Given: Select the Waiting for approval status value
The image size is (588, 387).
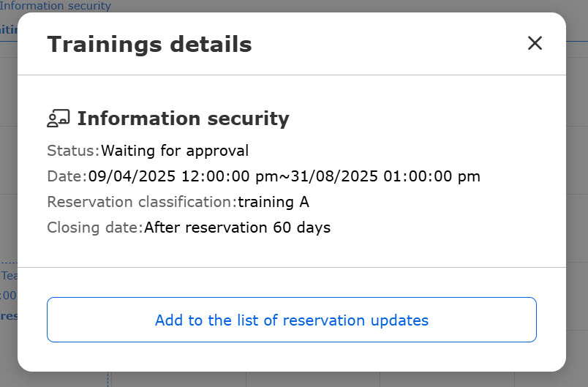Looking at the screenshot, I should click(175, 151).
